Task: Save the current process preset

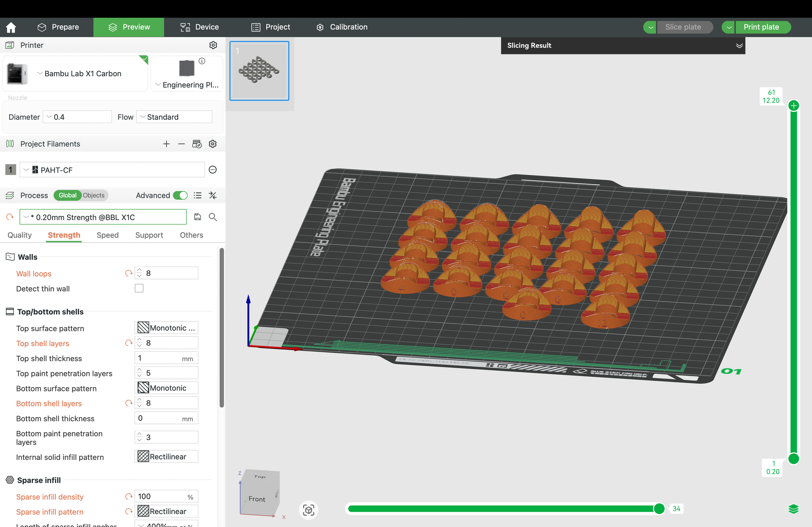Action: coord(197,217)
